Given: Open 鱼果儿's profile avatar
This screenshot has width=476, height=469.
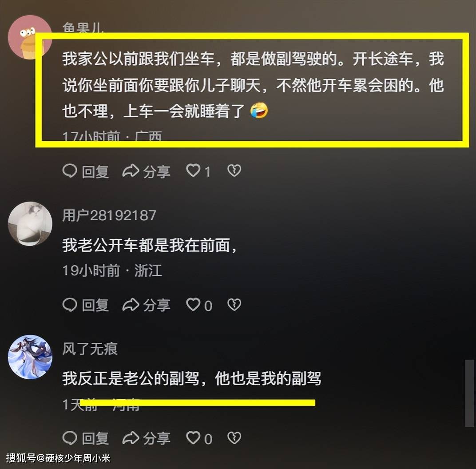Looking at the screenshot, I should pos(30,37).
